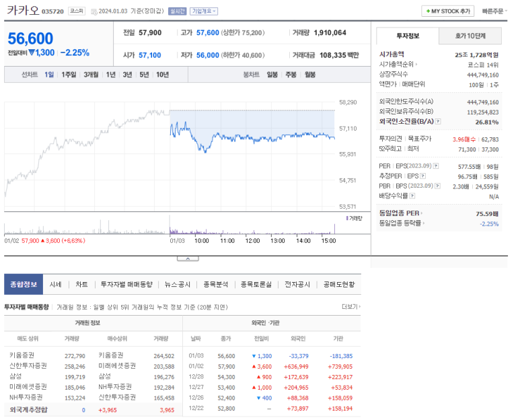This screenshot has height=420, width=520.
Task: Add Kakao via MY STOCK 추가 button
Action: (448, 11)
